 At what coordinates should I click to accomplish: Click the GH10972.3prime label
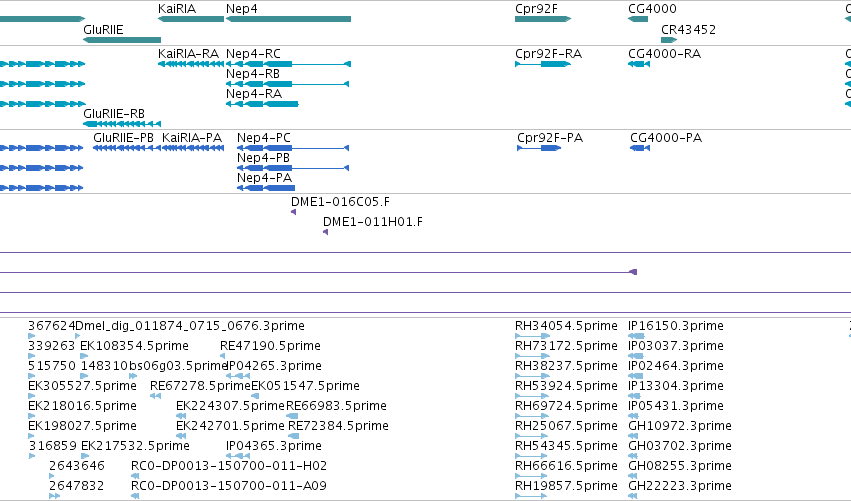click(679, 426)
